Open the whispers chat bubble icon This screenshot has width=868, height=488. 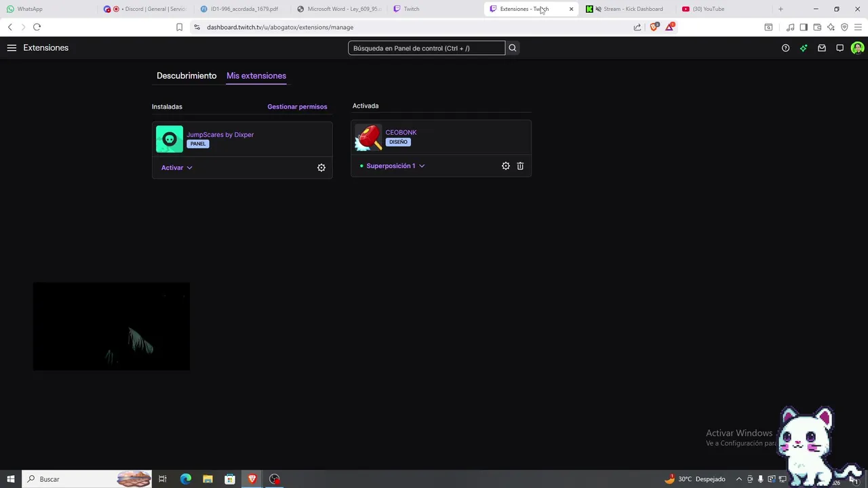pyautogui.click(x=840, y=48)
